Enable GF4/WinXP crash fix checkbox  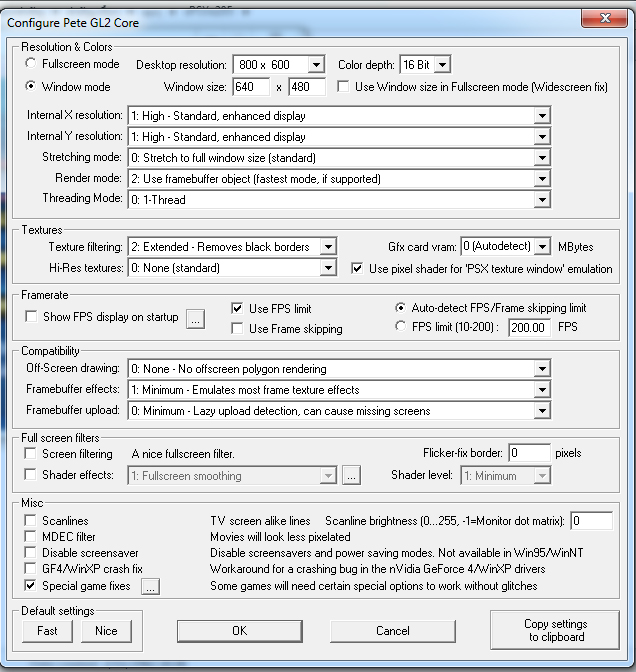[x=30, y=568]
